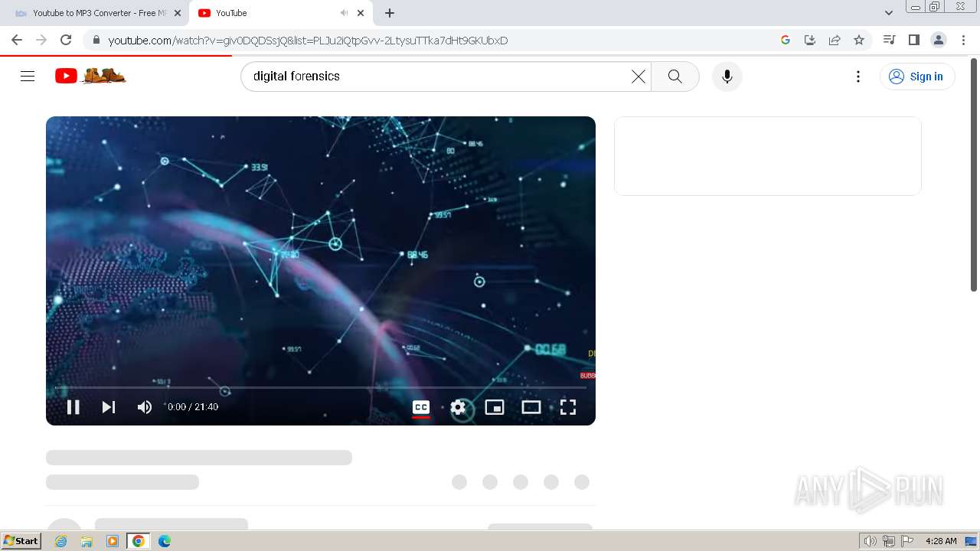Open YouTube settings three-dot menu
980x551 pixels.
[858, 77]
